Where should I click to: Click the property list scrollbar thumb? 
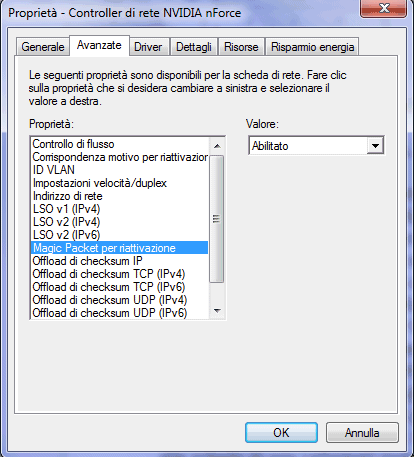[x=217, y=219]
